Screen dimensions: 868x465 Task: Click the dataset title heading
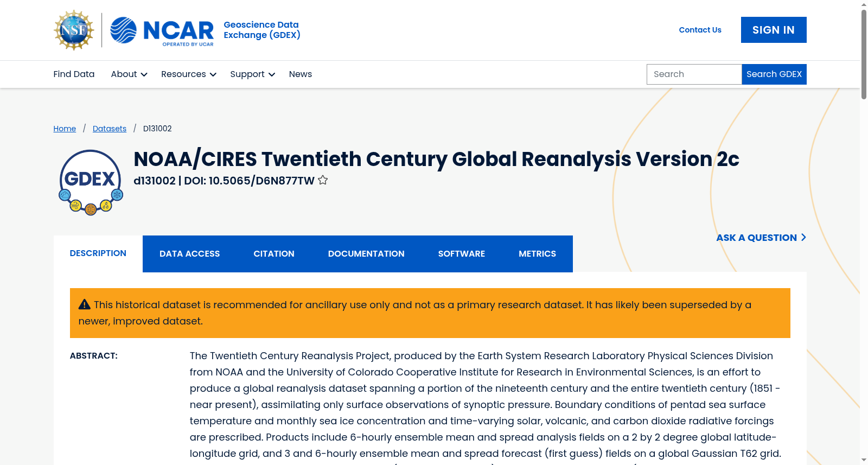tap(436, 159)
